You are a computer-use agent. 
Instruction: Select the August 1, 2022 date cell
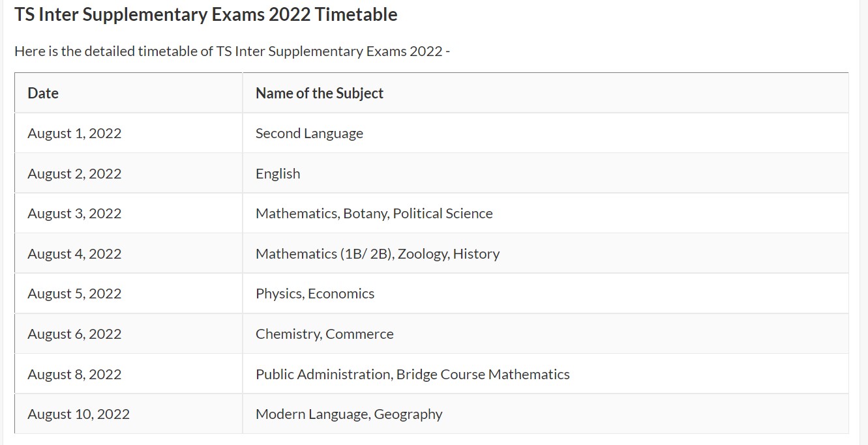pyautogui.click(x=74, y=134)
